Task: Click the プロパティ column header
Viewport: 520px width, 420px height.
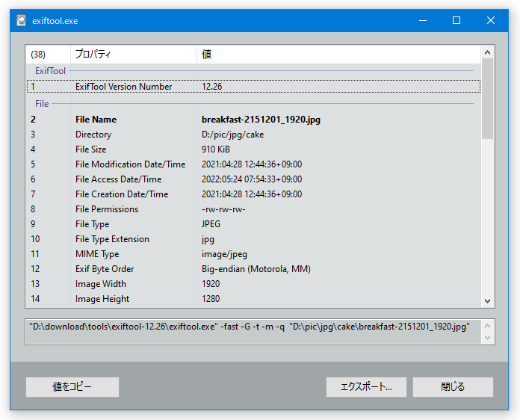Action: click(x=133, y=54)
